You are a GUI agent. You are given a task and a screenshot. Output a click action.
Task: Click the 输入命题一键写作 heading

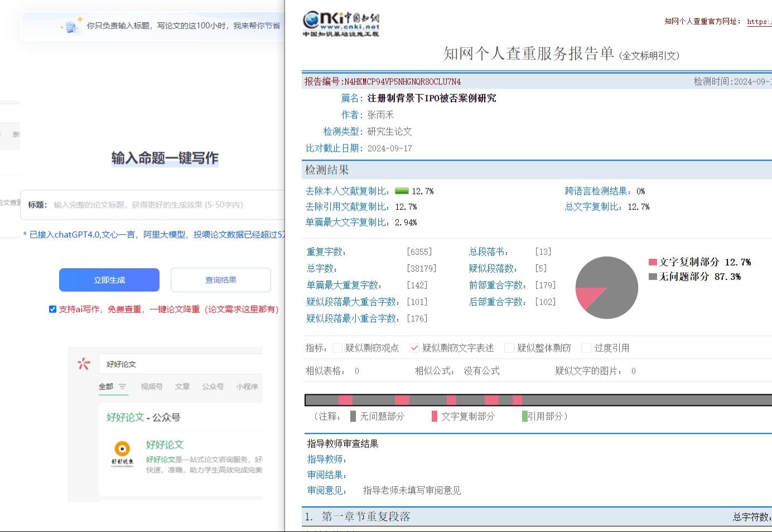[165, 158]
